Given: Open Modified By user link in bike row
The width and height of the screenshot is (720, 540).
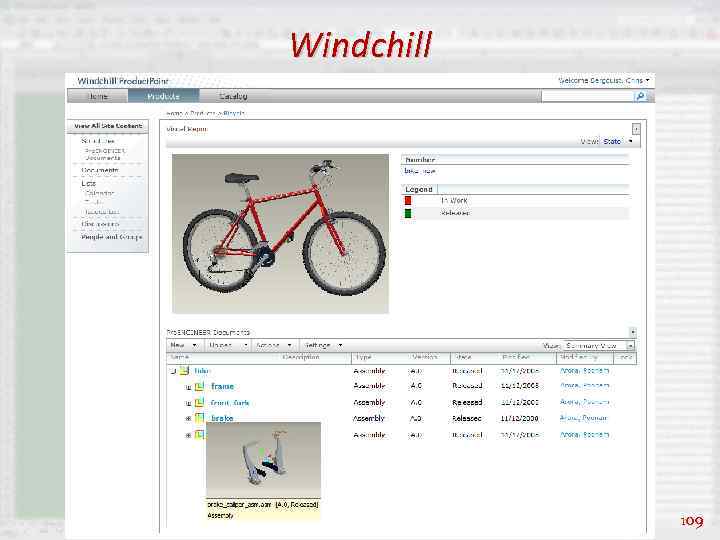Looking at the screenshot, I should pos(584,371).
